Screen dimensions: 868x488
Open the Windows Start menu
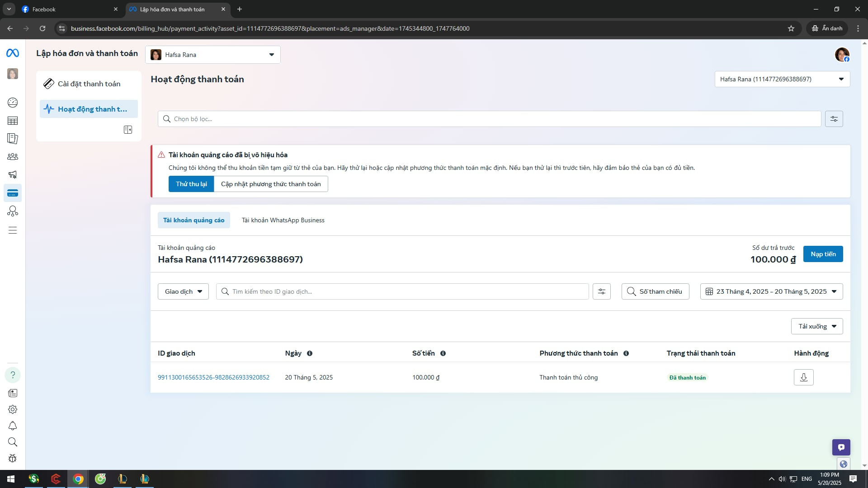pyautogui.click(x=11, y=479)
